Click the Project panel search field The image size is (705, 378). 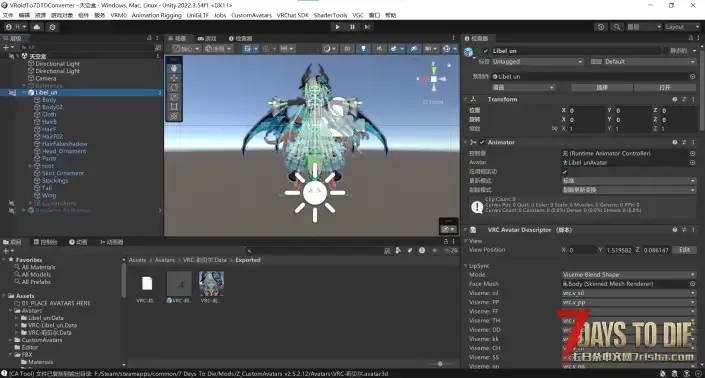(313, 251)
